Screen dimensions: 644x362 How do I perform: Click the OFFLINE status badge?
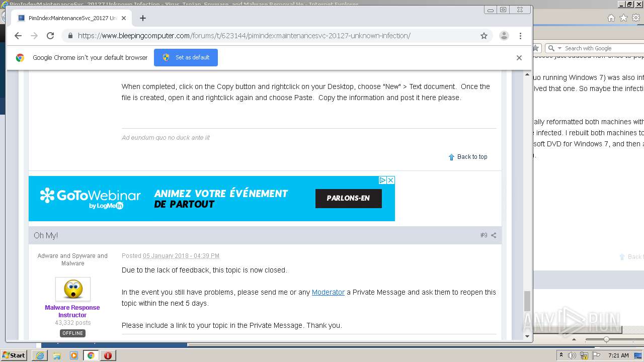tap(73, 333)
